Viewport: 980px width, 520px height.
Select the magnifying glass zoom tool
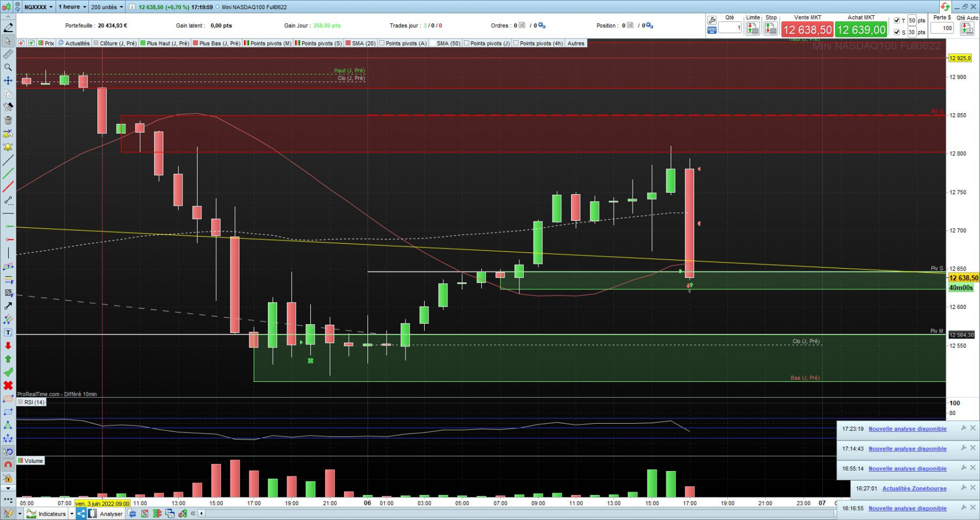click(x=8, y=67)
